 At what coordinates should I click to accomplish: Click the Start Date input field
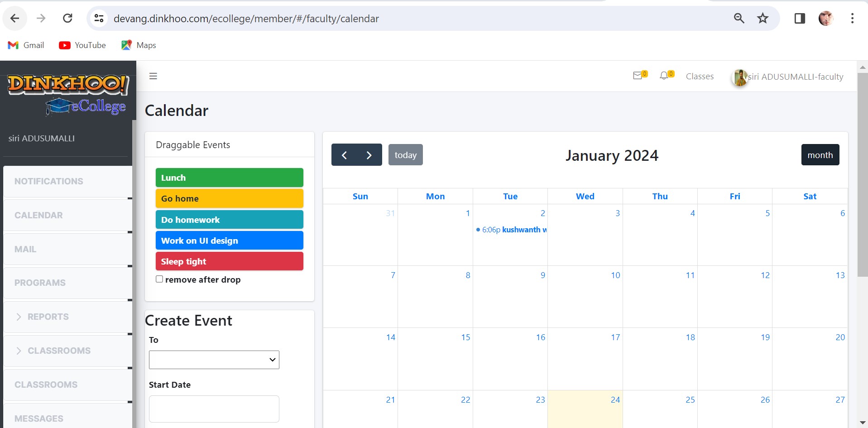coord(214,409)
